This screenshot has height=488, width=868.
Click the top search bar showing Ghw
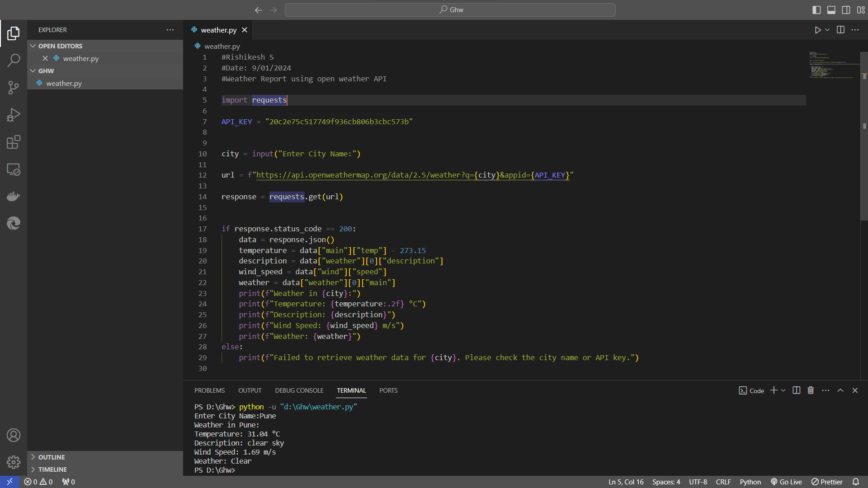click(450, 10)
